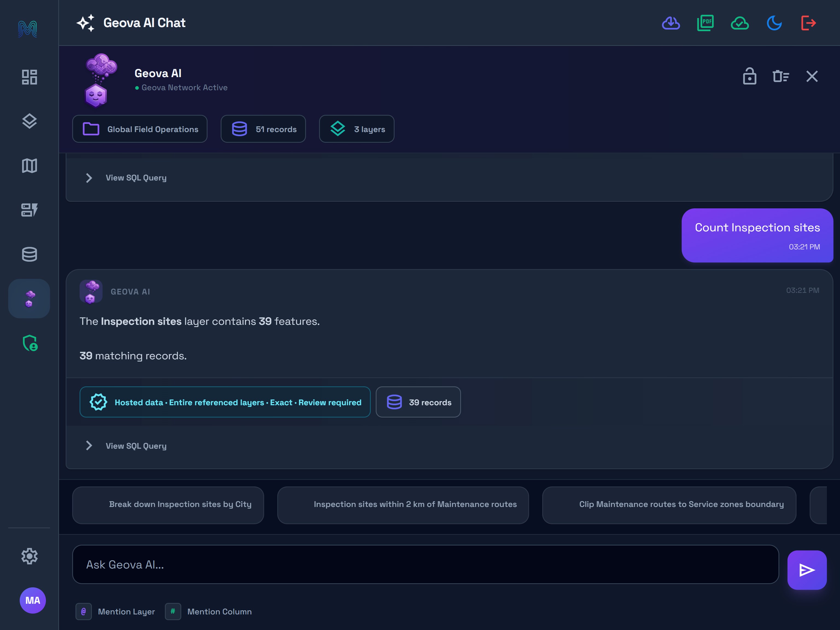
Task: Choose Clip Maintenance routes to Service zones
Action: (x=669, y=505)
